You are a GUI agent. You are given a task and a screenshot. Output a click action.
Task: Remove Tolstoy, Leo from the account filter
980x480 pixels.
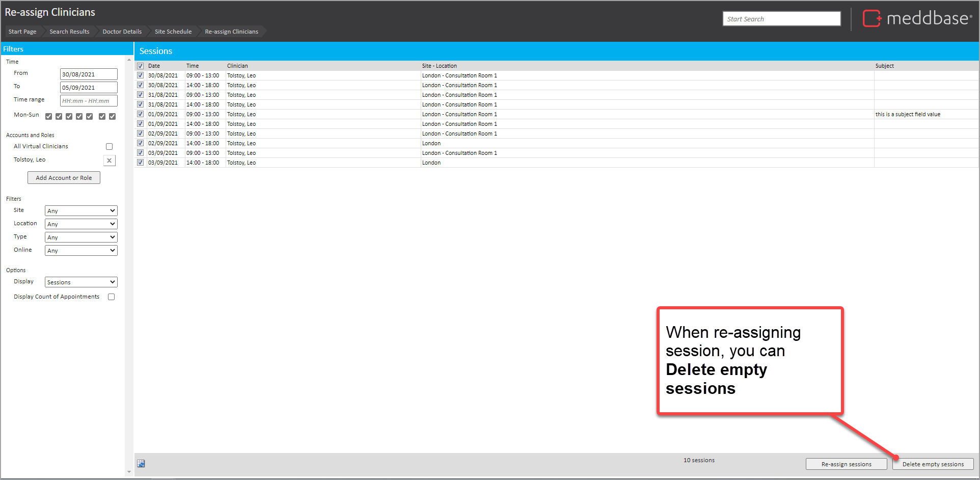point(109,161)
